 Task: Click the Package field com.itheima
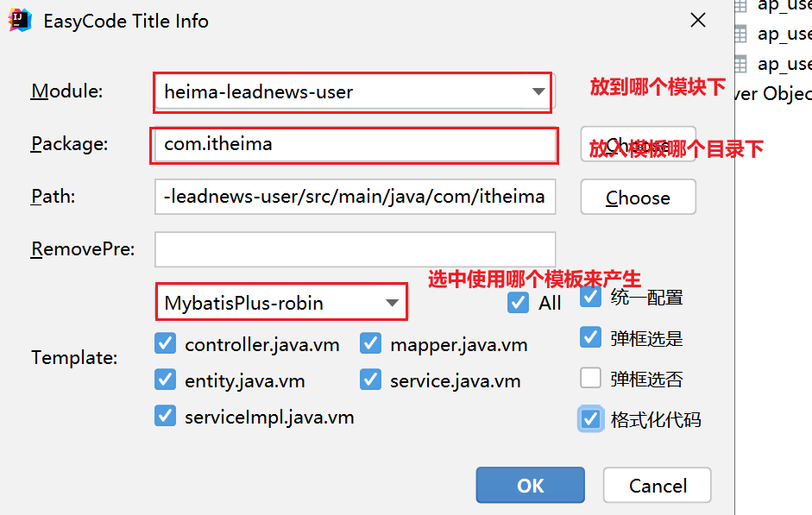click(354, 144)
